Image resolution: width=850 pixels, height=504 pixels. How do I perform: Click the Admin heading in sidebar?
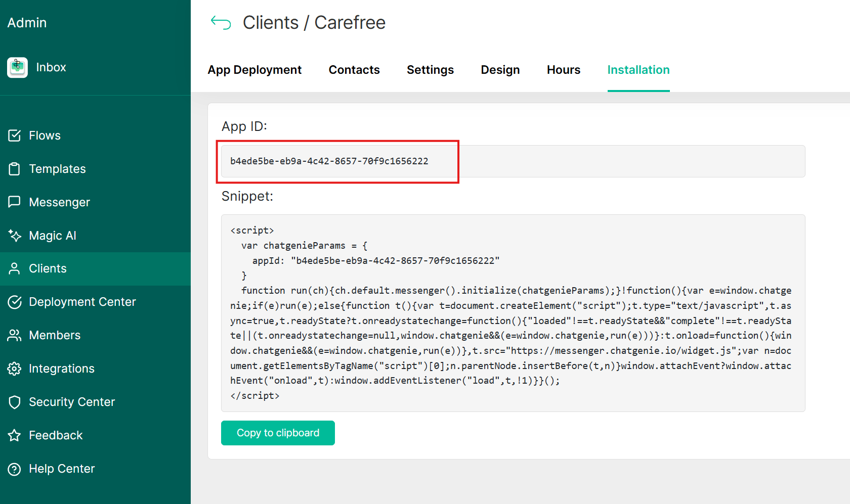click(27, 23)
